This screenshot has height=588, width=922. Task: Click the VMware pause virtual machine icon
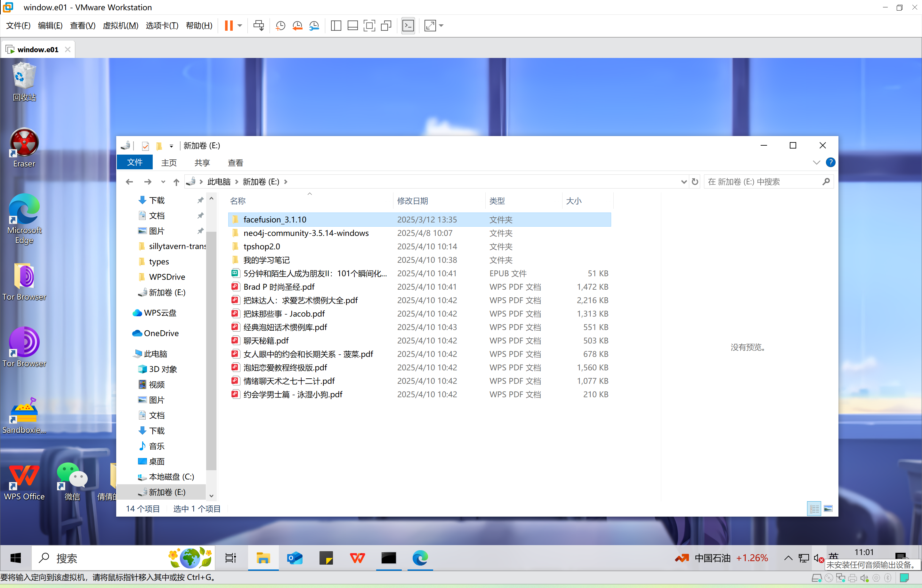point(229,26)
